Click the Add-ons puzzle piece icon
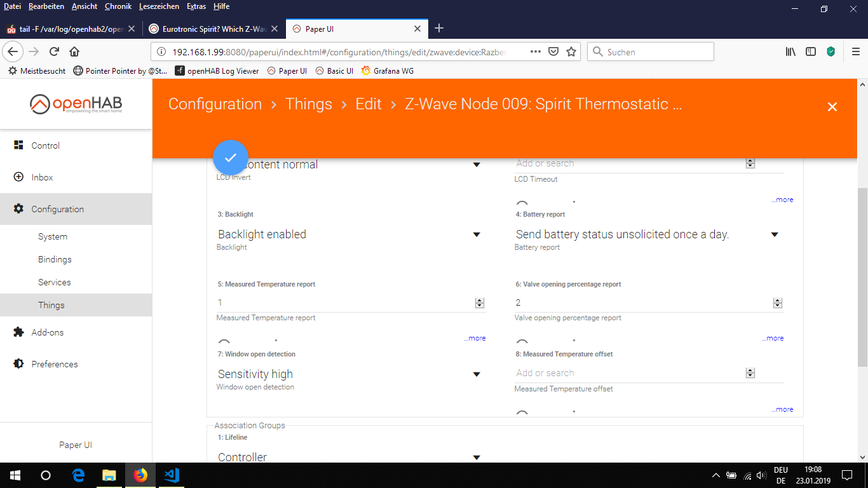Viewport: 868px width, 488px height. click(x=18, y=332)
